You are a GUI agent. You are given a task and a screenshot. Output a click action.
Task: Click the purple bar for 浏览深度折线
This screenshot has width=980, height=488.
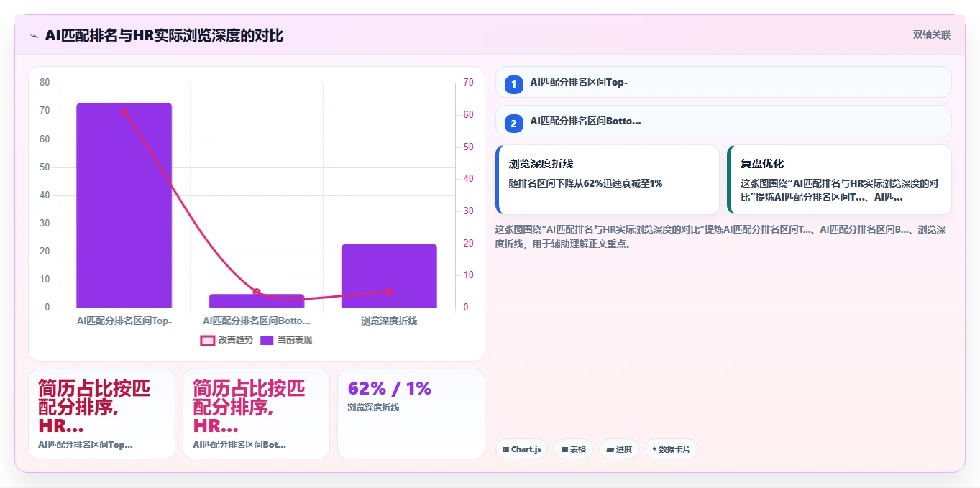pos(389,276)
